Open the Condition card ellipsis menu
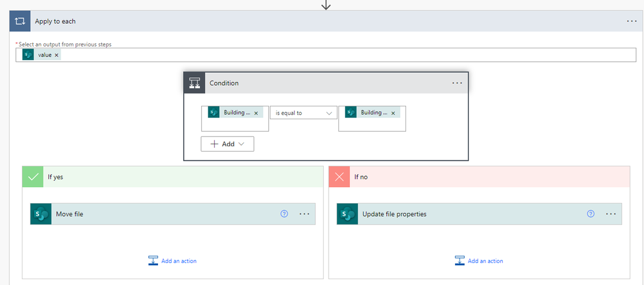 point(456,83)
